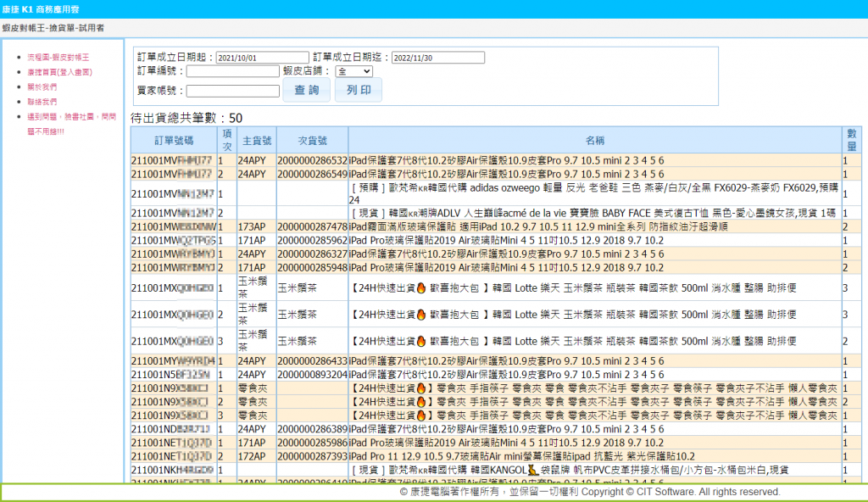
Task: Focus the 訂單成立日期起 start date field
Action: tap(262, 58)
